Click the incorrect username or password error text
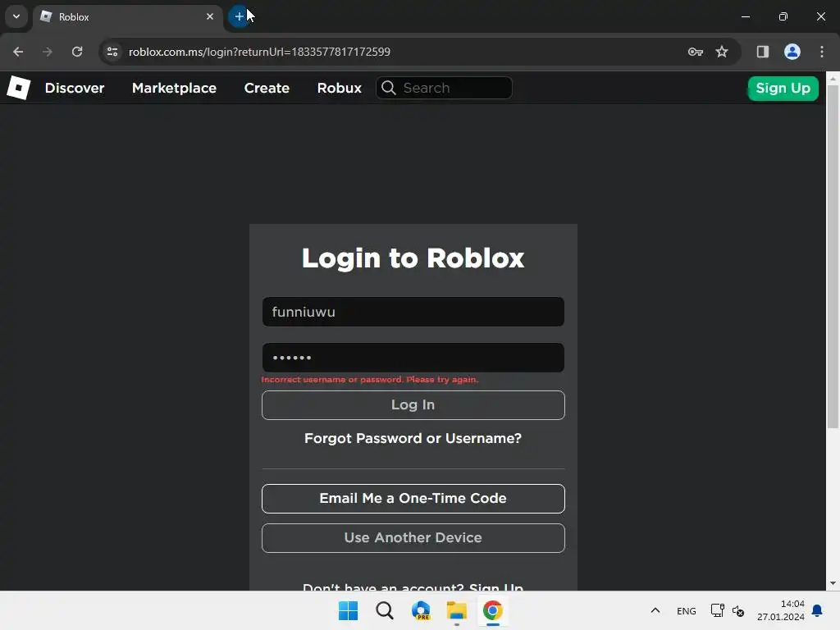 point(370,379)
